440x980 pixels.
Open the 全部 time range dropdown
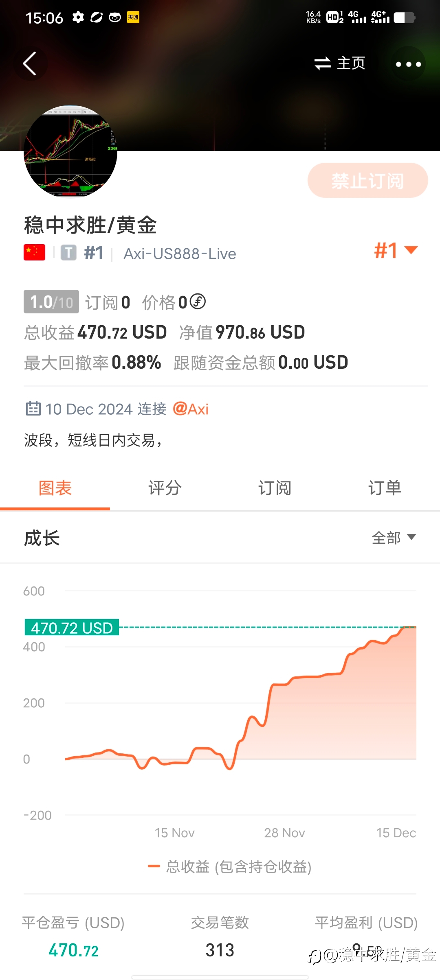point(394,538)
